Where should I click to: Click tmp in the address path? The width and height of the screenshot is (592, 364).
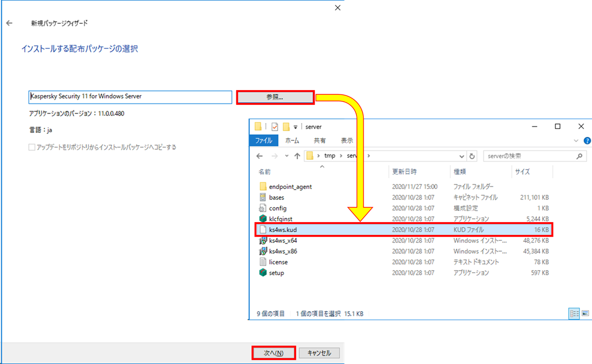coord(330,156)
